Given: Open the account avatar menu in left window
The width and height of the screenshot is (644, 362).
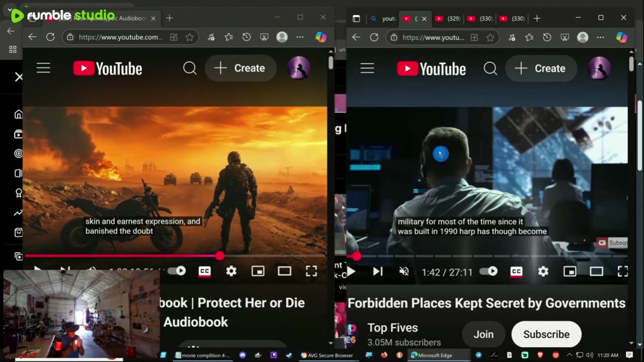Looking at the screenshot, I should pyautogui.click(x=299, y=68).
